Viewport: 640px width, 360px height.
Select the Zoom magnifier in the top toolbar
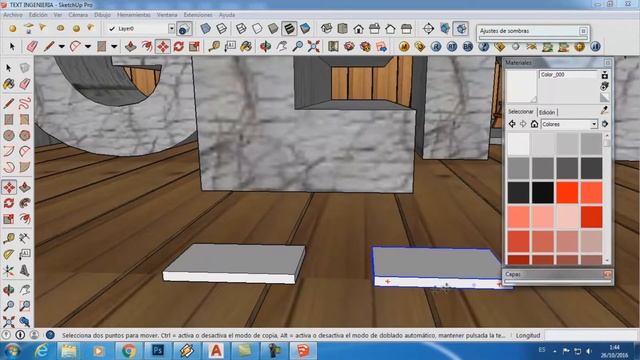click(298, 47)
